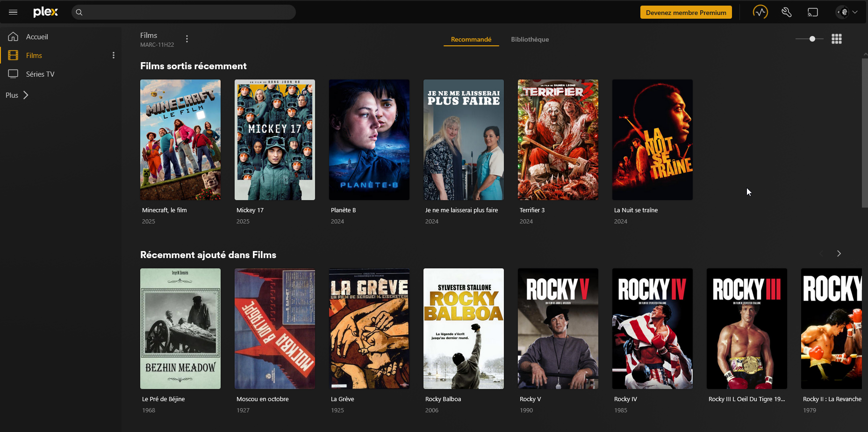
Task: Click the Plex logo
Action: [x=45, y=12]
